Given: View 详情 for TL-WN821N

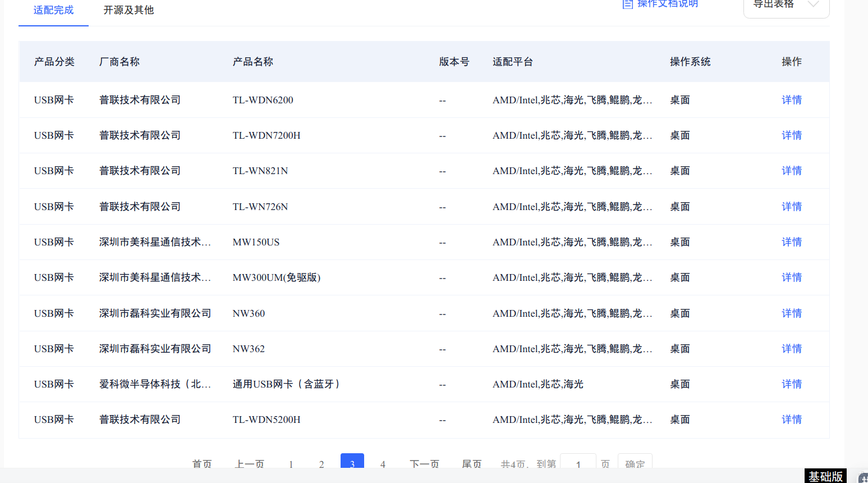Looking at the screenshot, I should [x=792, y=171].
